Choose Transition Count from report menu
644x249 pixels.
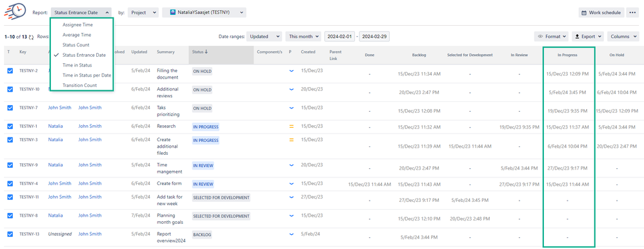(x=79, y=85)
